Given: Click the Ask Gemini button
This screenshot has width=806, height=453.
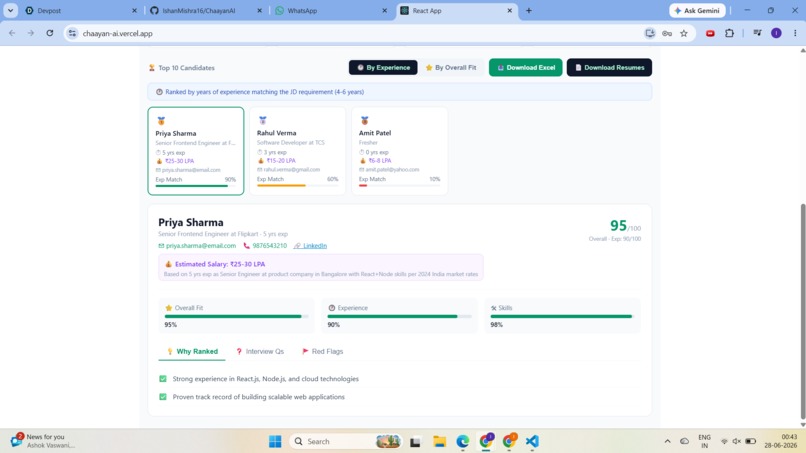Looking at the screenshot, I should [x=697, y=10].
